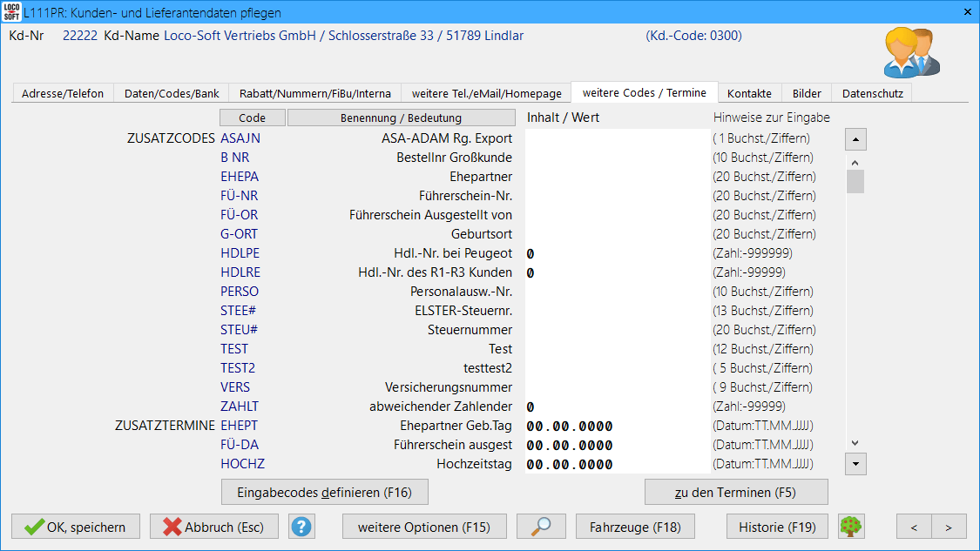980x551 pixels.
Task: Click into the Ehepartner value field
Action: 618,177
